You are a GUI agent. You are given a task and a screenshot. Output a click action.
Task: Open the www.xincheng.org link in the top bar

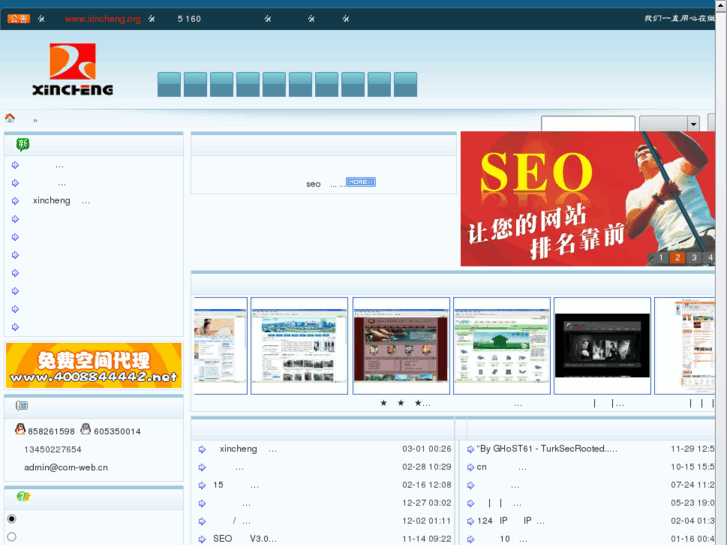pyautogui.click(x=102, y=19)
